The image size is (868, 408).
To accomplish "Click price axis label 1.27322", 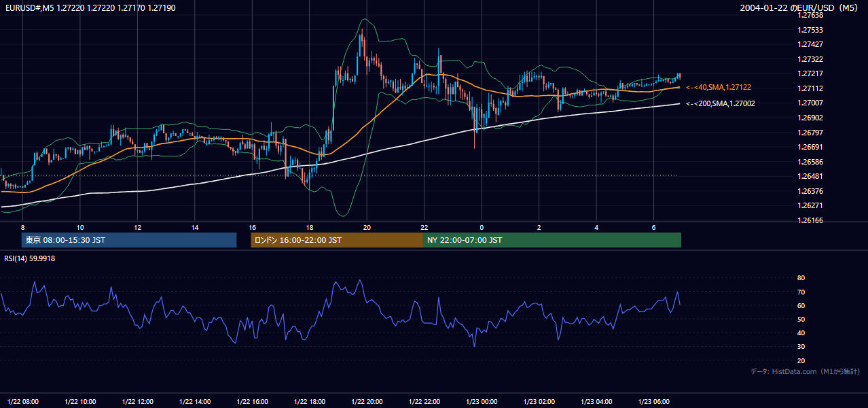I will pyautogui.click(x=810, y=59).
